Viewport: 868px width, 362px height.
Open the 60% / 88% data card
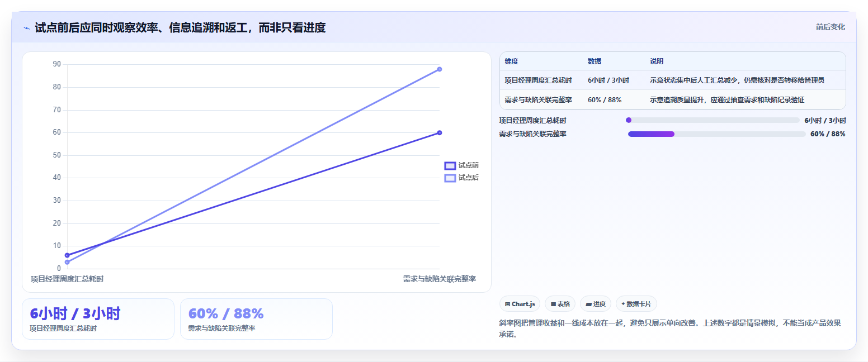tap(256, 318)
